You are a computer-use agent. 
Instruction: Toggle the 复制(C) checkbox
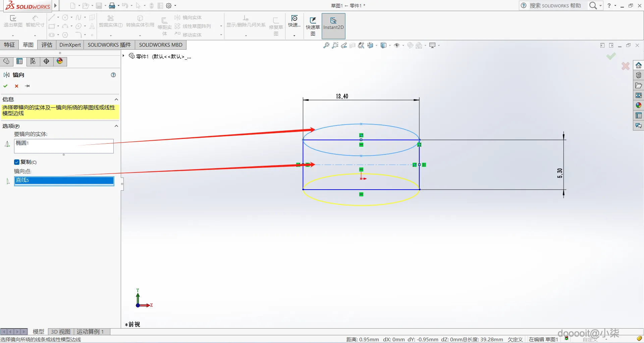coord(17,162)
